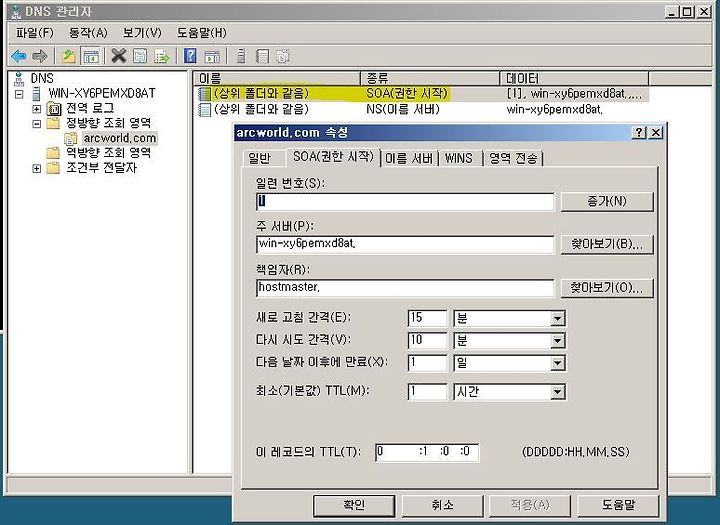Click the 전역 로그 icon in the tree
Screen dimensions: 720x525
pyautogui.click(x=54, y=108)
